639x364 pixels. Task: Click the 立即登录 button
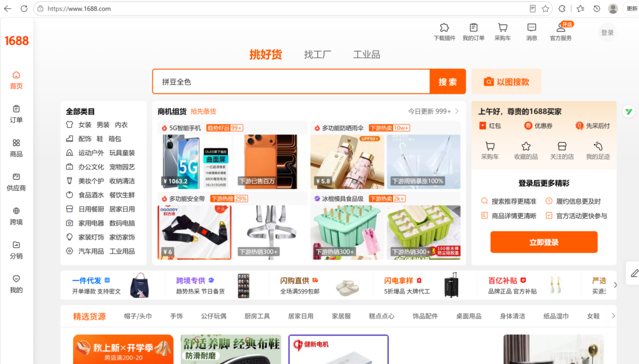[544, 242]
